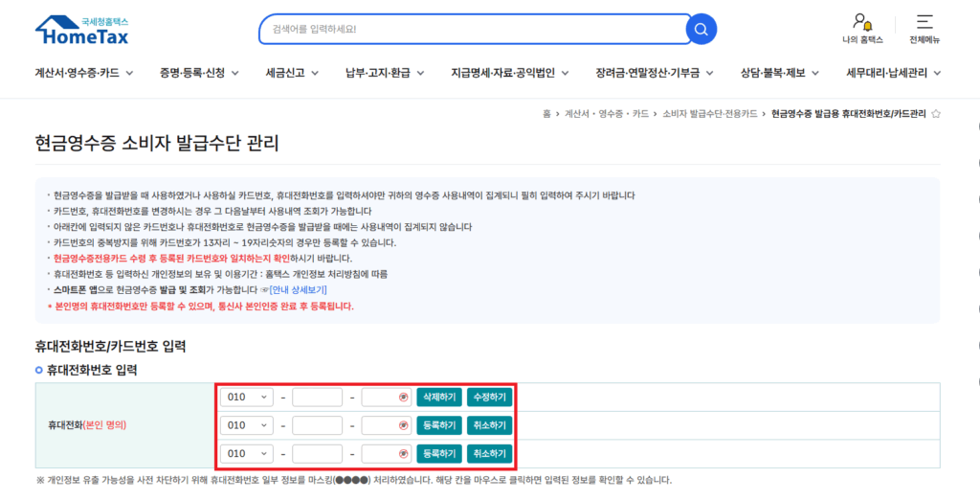Click the middle number field in the third row
Image resolution: width=980 pixels, height=501 pixels.
[x=318, y=453]
